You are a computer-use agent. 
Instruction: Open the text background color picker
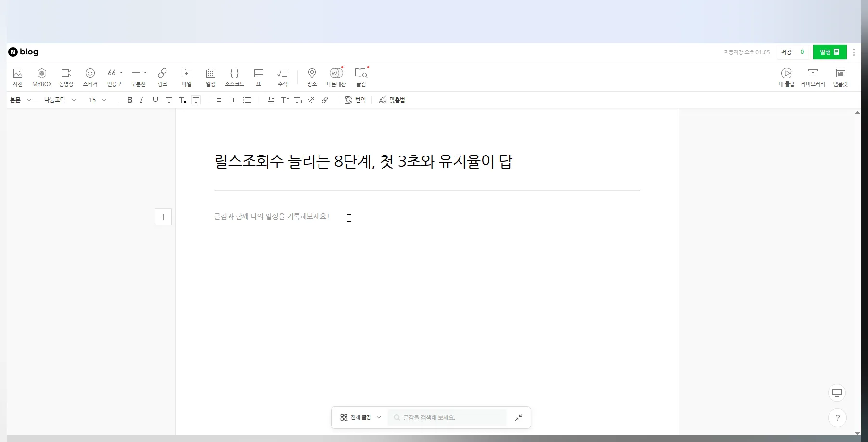pyautogui.click(x=196, y=100)
